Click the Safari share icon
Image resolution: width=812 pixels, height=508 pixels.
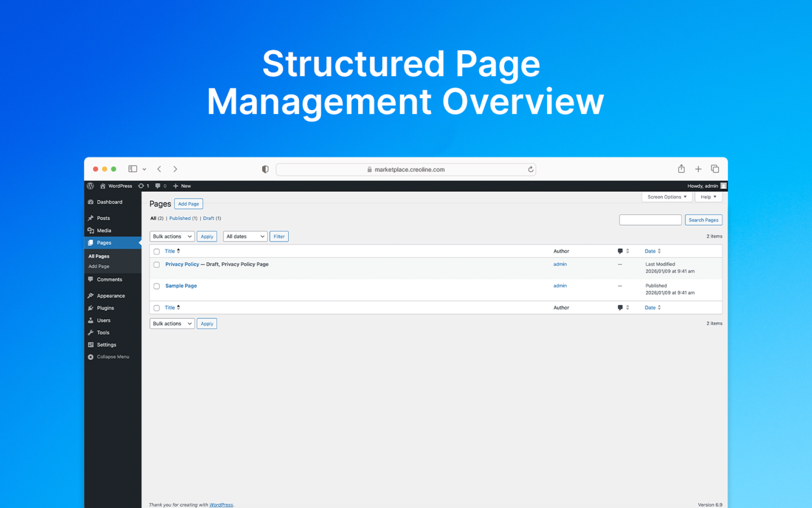click(681, 169)
